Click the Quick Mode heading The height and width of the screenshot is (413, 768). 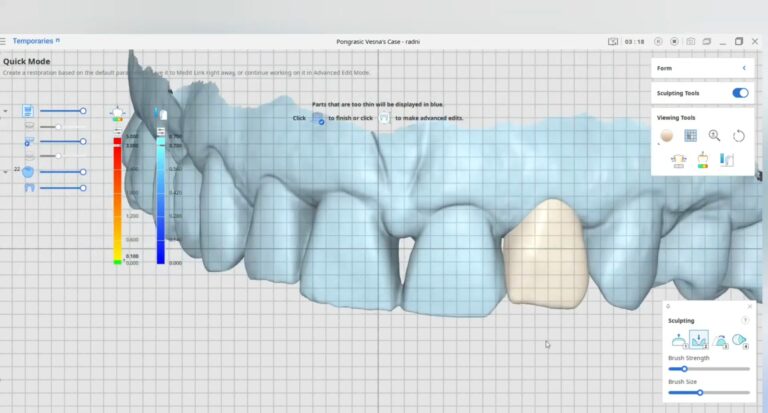26,61
